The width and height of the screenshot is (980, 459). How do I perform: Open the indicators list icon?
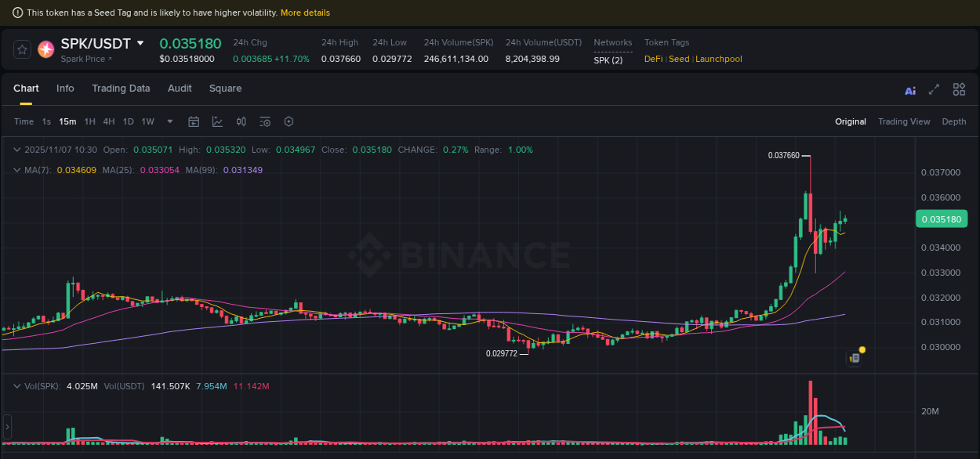point(265,121)
